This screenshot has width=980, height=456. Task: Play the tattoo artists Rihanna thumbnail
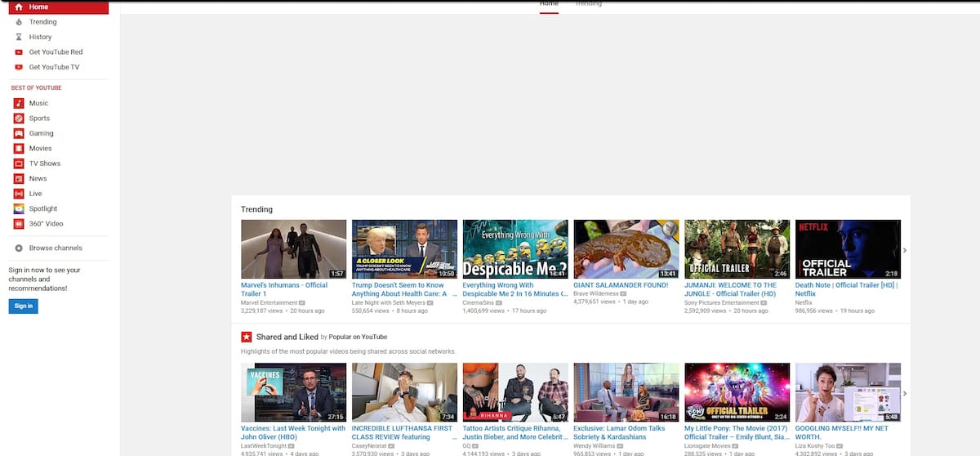tap(515, 392)
